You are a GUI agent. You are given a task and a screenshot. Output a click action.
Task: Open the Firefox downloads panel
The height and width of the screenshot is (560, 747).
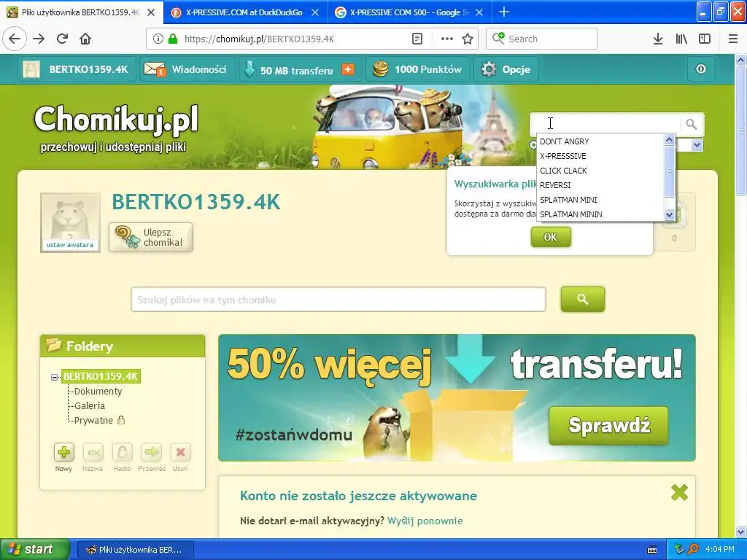(x=658, y=39)
